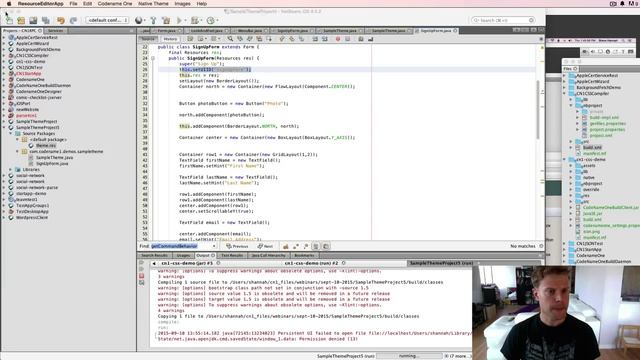Click the New File toolbar icon

tap(9, 20)
